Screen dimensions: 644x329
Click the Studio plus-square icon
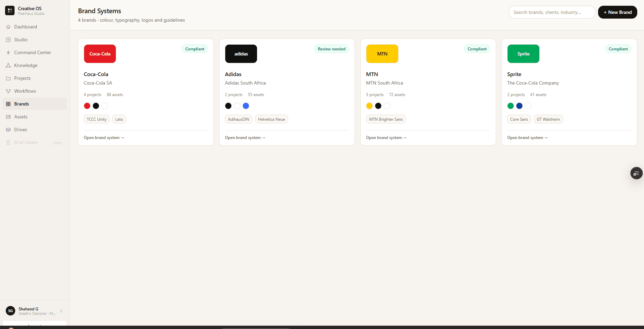click(8, 40)
